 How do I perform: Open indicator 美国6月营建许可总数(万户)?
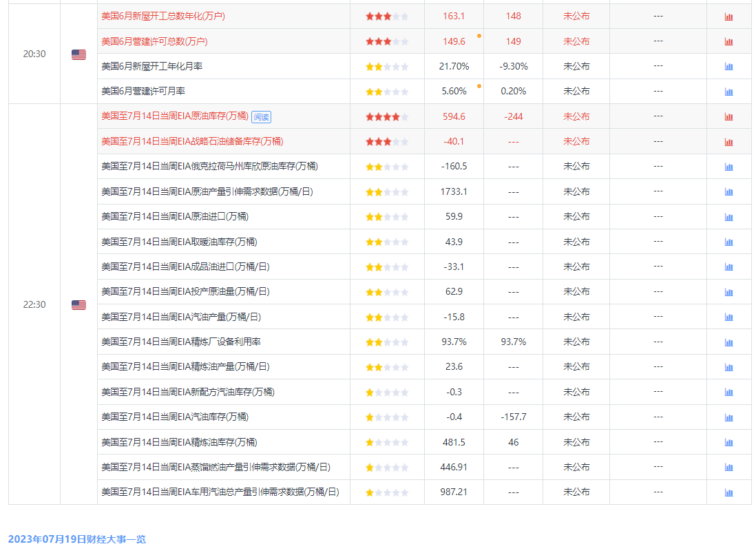pyautogui.click(x=154, y=41)
